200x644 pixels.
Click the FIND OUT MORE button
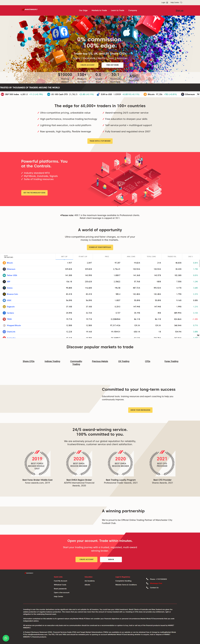point(112,65)
